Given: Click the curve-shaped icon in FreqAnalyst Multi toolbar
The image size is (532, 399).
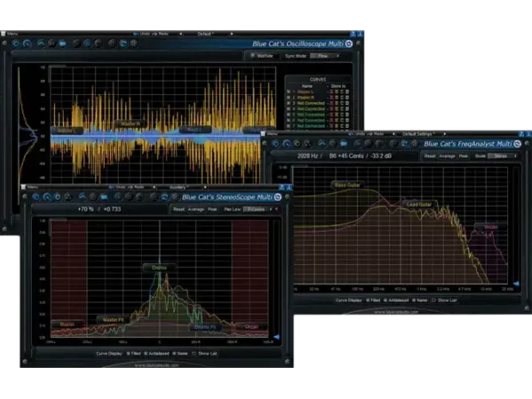Looking at the screenshot, I should click(x=322, y=144).
